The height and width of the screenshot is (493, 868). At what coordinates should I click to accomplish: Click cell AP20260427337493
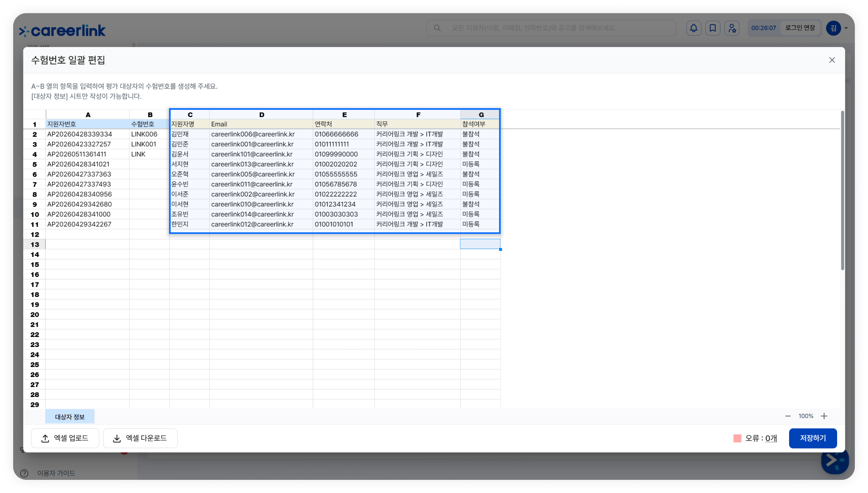(x=88, y=184)
